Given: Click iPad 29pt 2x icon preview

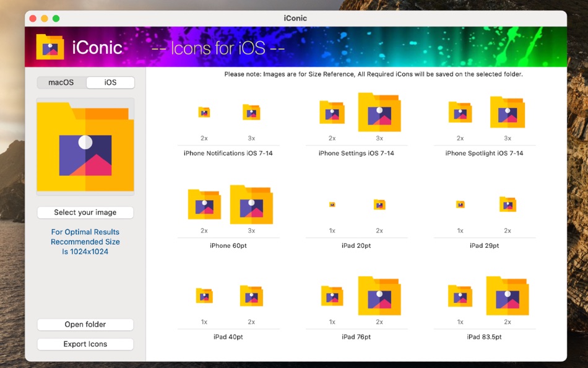Looking at the screenshot, I should [508, 204].
